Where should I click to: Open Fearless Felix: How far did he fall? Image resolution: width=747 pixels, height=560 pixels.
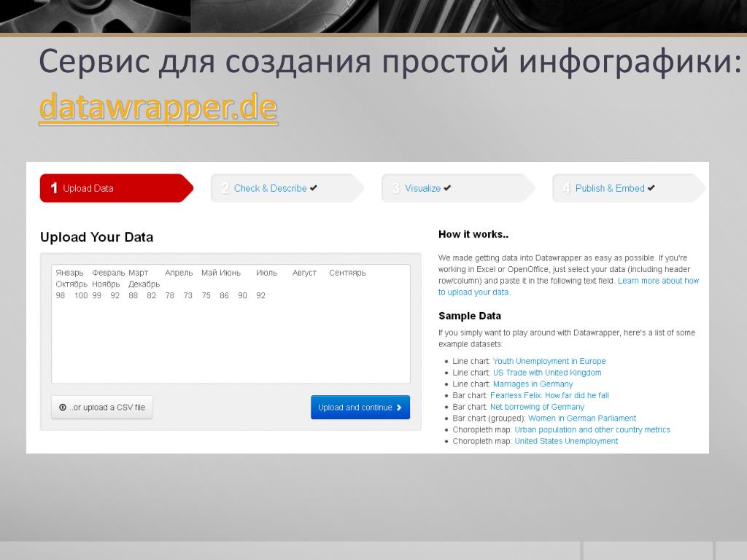[549, 395]
